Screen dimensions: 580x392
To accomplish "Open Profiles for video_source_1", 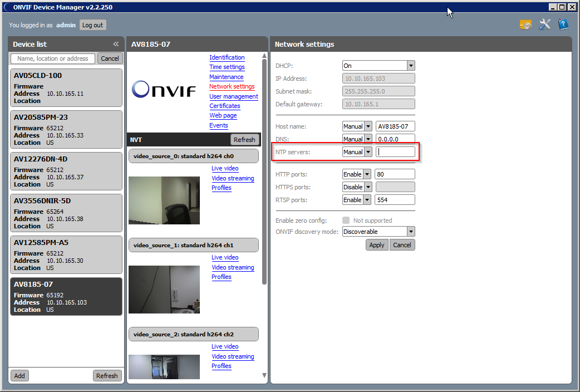I will [x=222, y=277].
